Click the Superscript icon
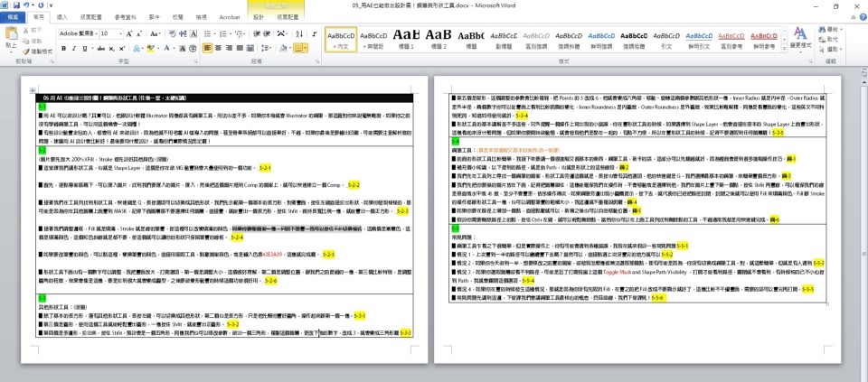The width and height of the screenshot is (868, 382). (x=122, y=48)
